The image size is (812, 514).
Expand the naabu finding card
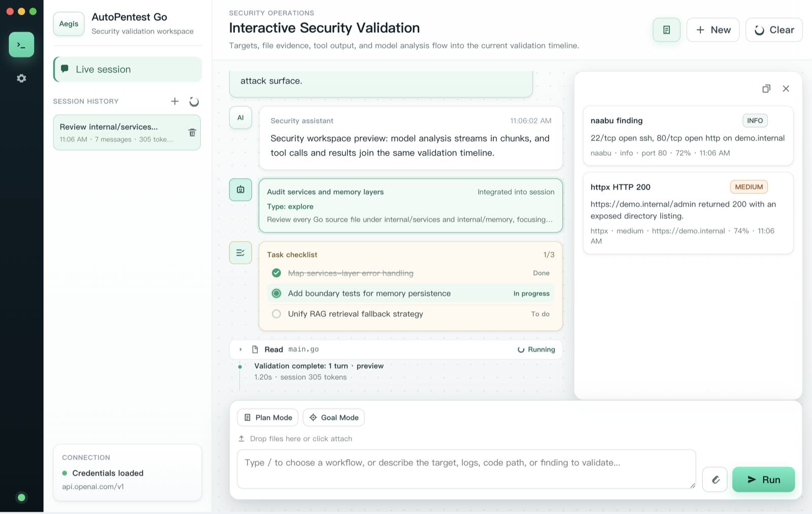click(x=688, y=135)
